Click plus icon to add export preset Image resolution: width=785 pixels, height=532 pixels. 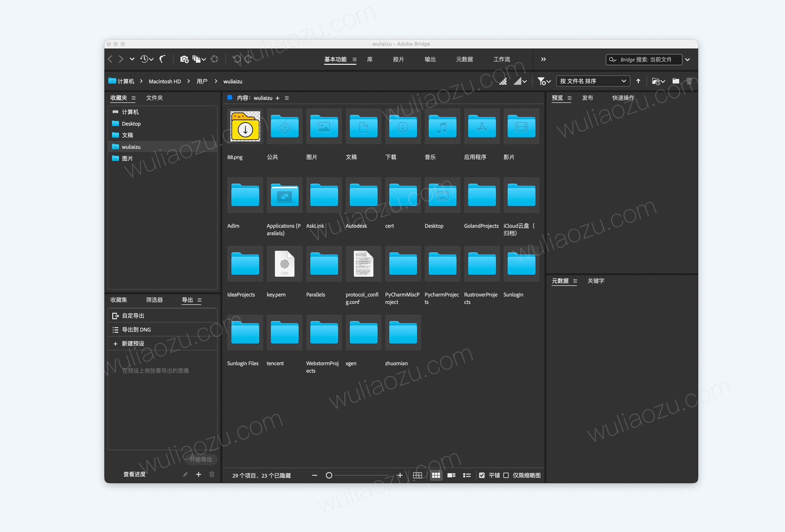tap(199, 474)
